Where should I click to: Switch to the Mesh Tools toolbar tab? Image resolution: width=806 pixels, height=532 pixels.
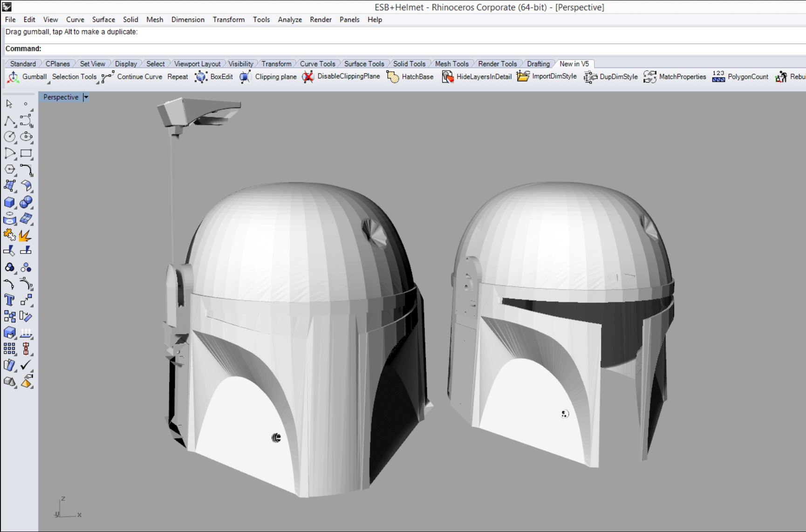point(451,64)
